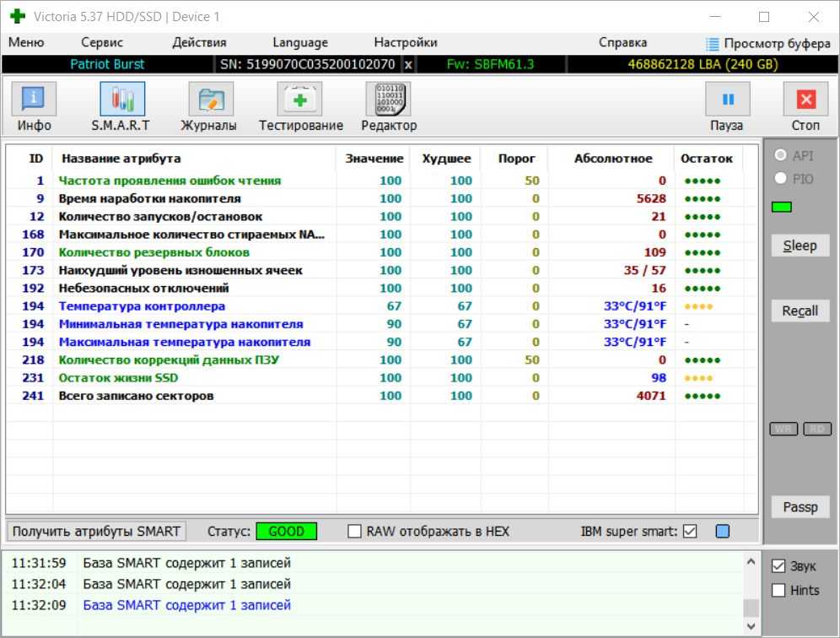840x638 pixels.
Task: Open the Тестирование surface test icon
Action: pyautogui.click(x=299, y=100)
